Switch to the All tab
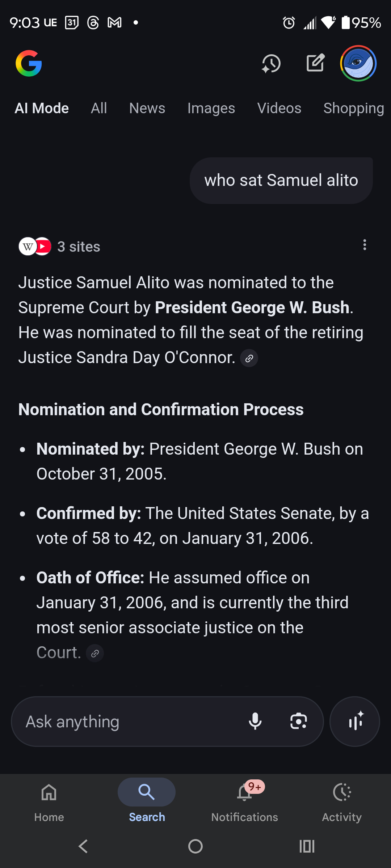The width and height of the screenshot is (391, 868). click(99, 108)
